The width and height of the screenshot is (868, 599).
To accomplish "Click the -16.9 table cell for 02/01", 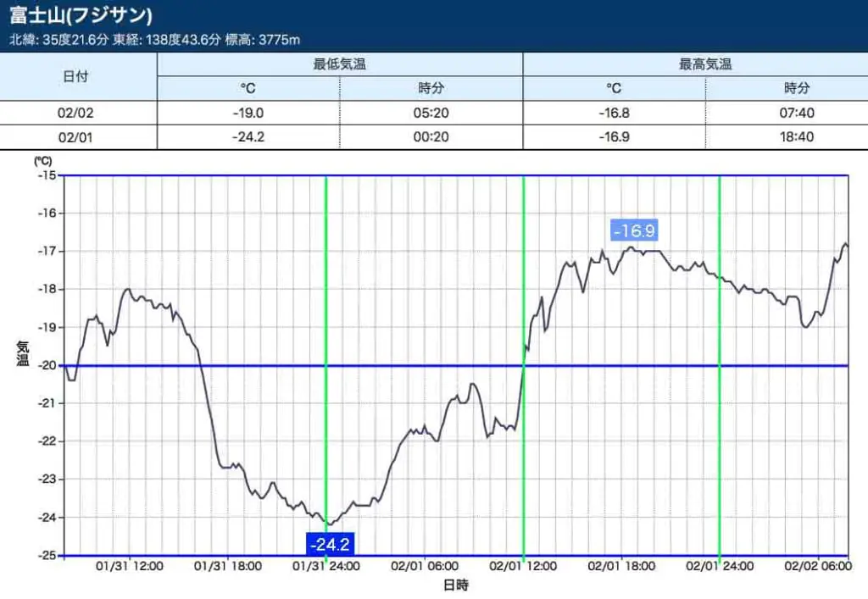I will click(x=614, y=137).
